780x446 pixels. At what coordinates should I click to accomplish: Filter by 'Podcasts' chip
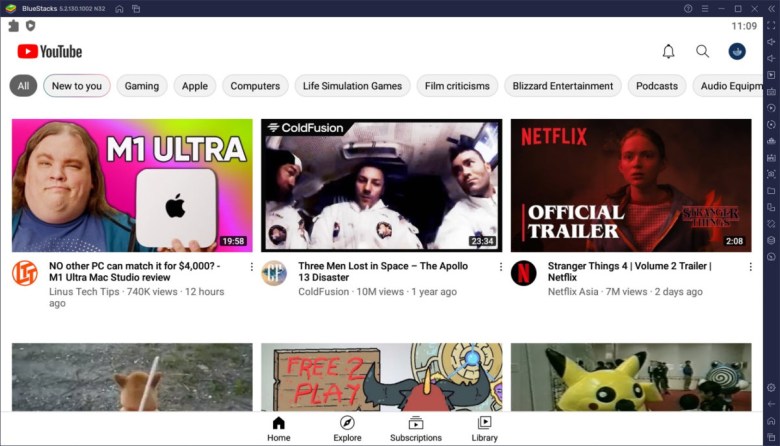(x=657, y=86)
